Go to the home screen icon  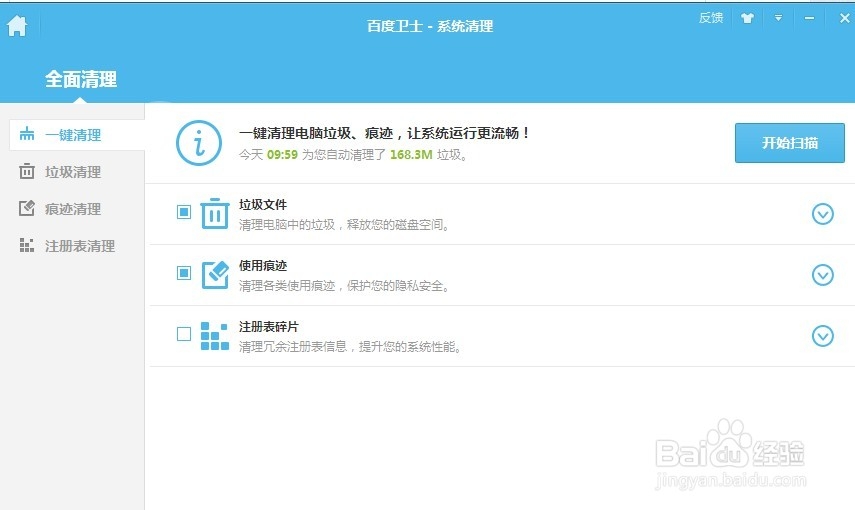coord(17,26)
